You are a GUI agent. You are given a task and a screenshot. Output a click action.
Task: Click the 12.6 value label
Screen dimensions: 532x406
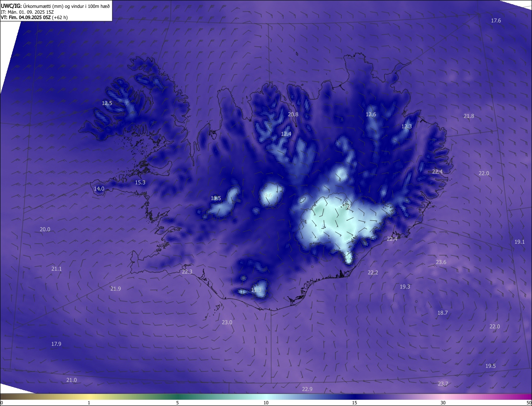[x=371, y=115]
